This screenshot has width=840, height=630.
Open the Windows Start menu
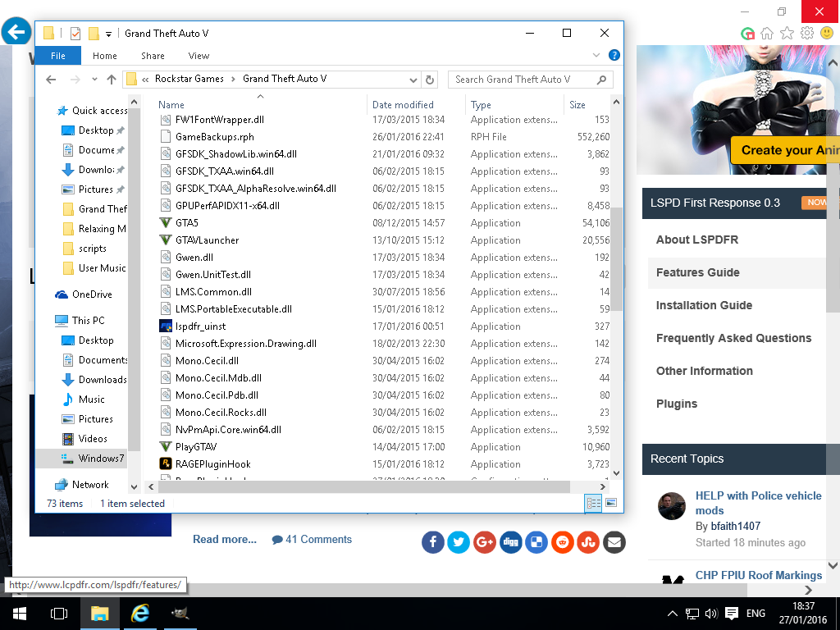click(20, 614)
